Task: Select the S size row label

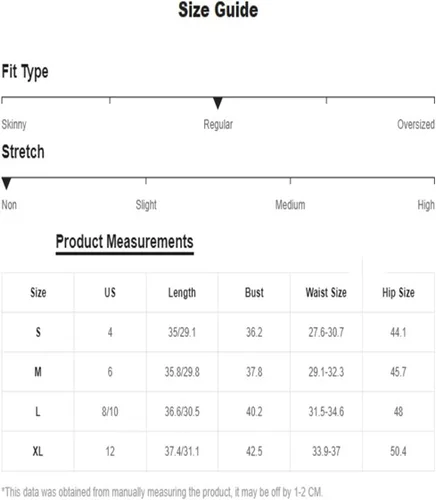Action: (x=38, y=332)
